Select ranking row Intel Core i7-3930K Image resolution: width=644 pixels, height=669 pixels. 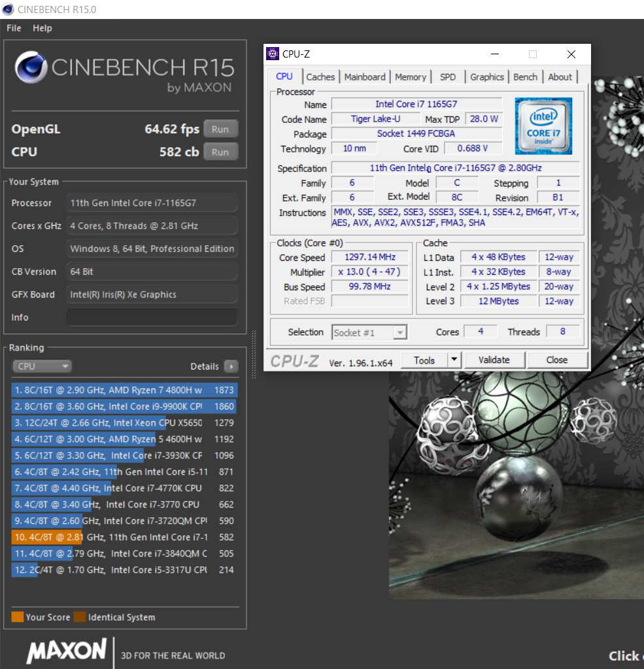[x=124, y=455]
